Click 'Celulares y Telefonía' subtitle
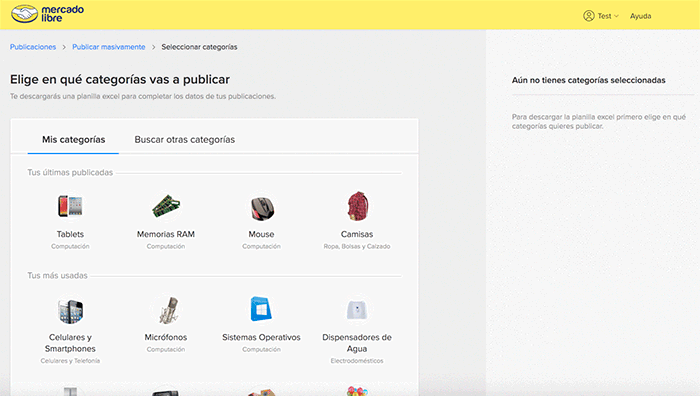The width and height of the screenshot is (700, 396). (70, 361)
